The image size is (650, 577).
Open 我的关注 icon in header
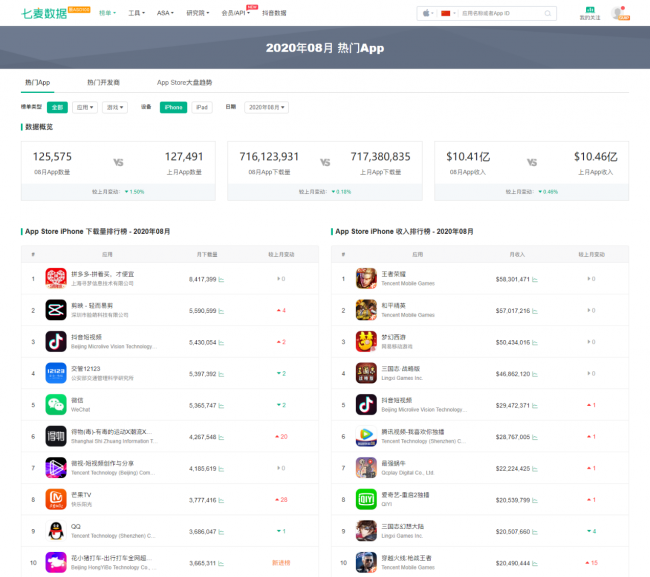(590, 13)
